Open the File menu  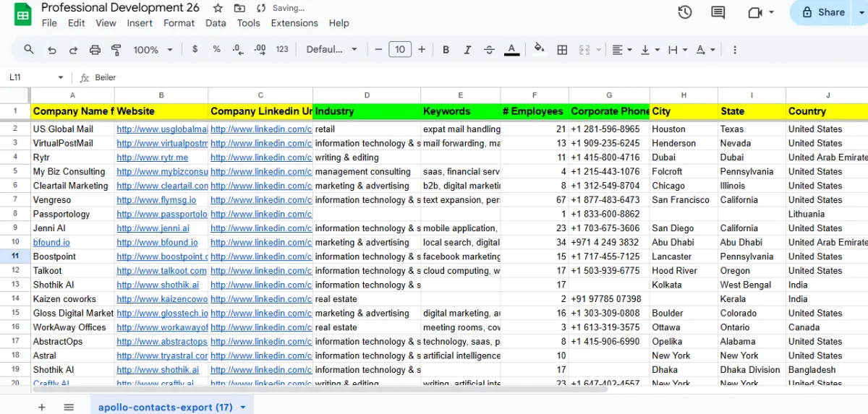point(49,23)
